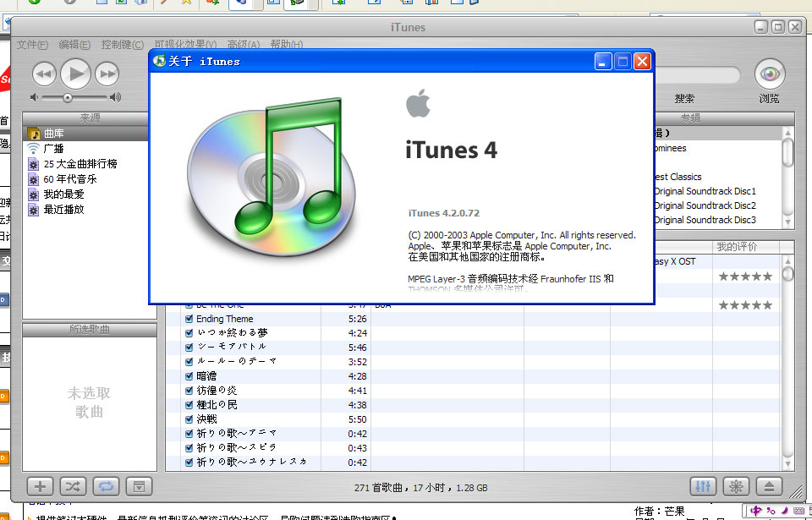This screenshot has height=520, width=812.
Task: Click the song list scrollbar thumb
Action: tap(787, 273)
